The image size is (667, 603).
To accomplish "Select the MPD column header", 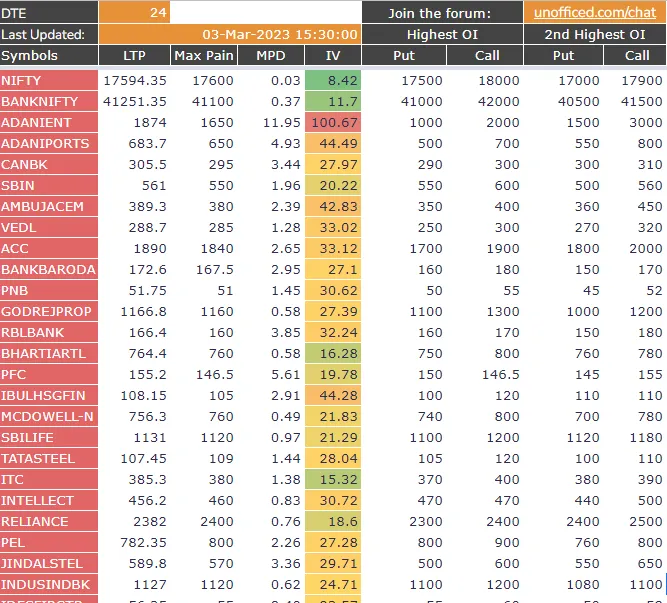I will point(270,56).
